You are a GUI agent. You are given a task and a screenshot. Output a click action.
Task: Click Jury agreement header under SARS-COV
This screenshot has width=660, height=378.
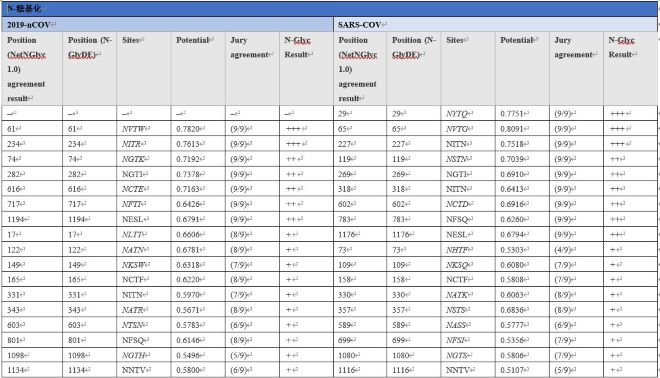coord(576,69)
